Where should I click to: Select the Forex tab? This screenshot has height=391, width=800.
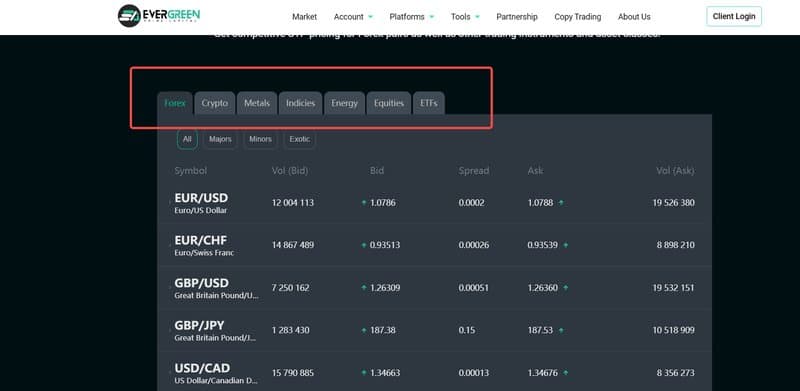point(175,103)
